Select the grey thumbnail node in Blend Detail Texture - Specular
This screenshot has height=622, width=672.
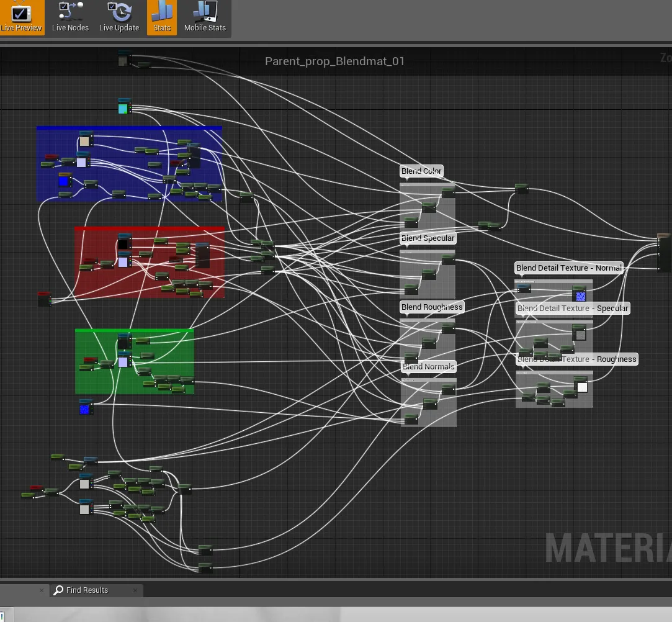580,333
